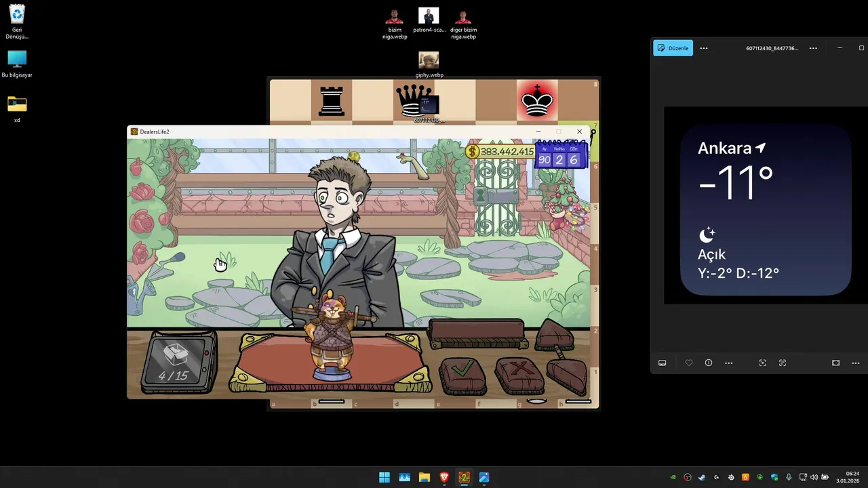868x488 pixels.
Task: Open File Explorer from the taskbar
Action: (425, 477)
